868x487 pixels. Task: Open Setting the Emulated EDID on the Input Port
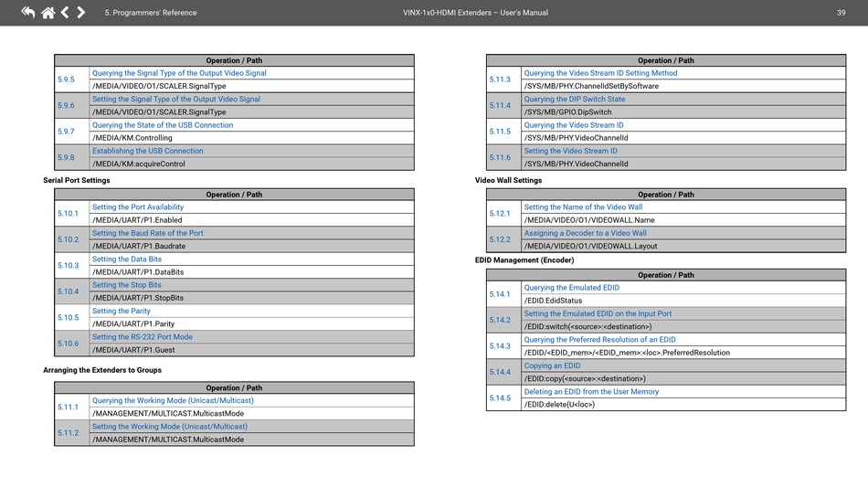pos(598,313)
